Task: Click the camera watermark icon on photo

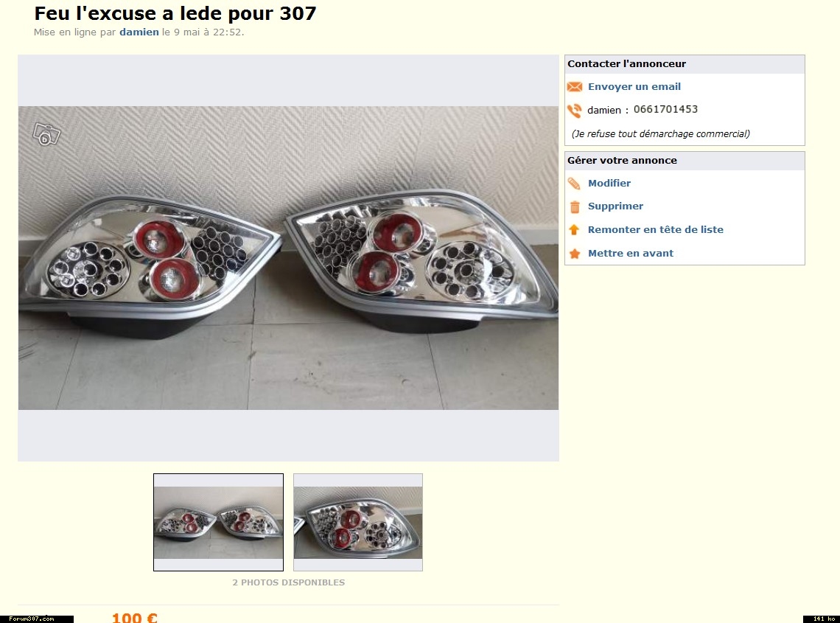Action: (46, 134)
